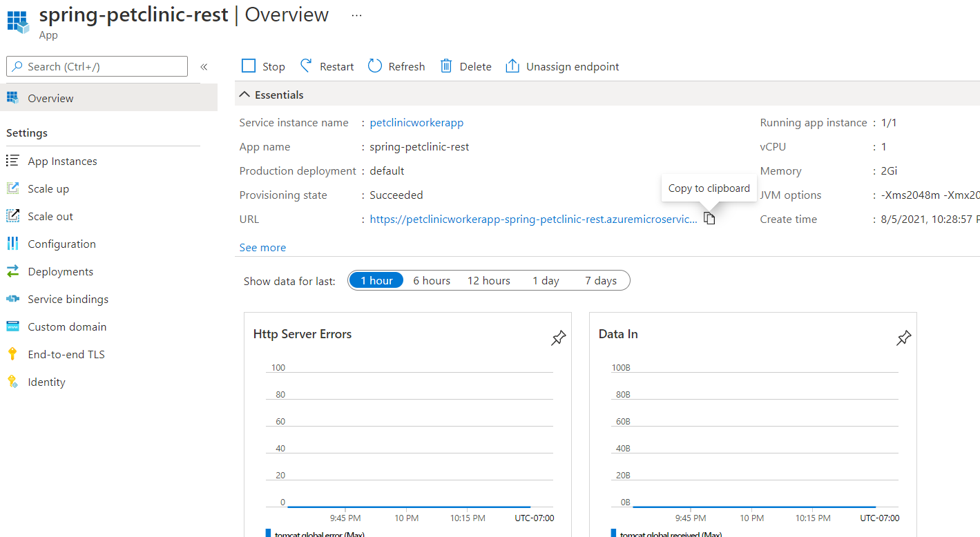This screenshot has height=537, width=980.
Task: Collapse the sidebar with double chevron
Action: pyautogui.click(x=204, y=67)
